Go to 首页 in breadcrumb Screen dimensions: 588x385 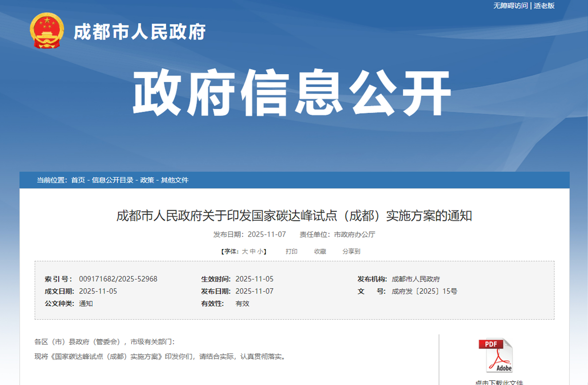click(78, 180)
